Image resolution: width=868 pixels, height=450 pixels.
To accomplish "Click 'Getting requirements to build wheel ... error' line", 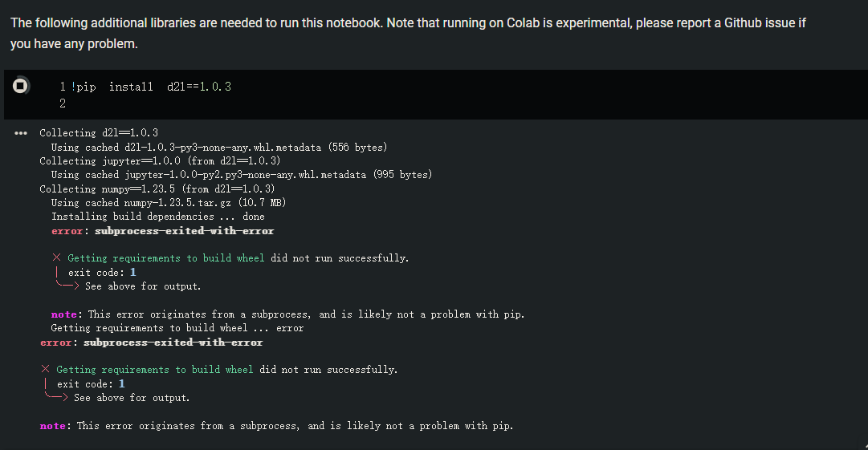I will 177,328.
